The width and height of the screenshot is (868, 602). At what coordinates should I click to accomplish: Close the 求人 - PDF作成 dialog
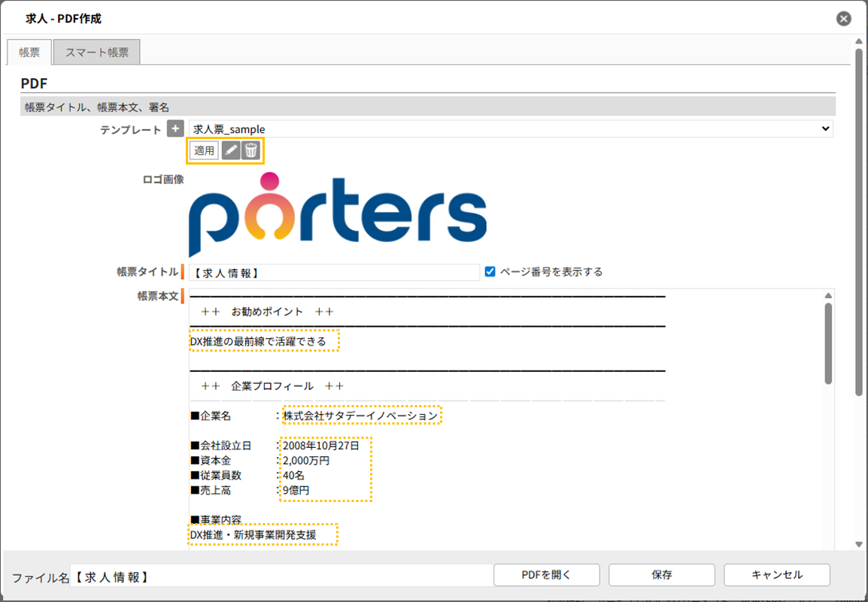[x=844, y=19]
